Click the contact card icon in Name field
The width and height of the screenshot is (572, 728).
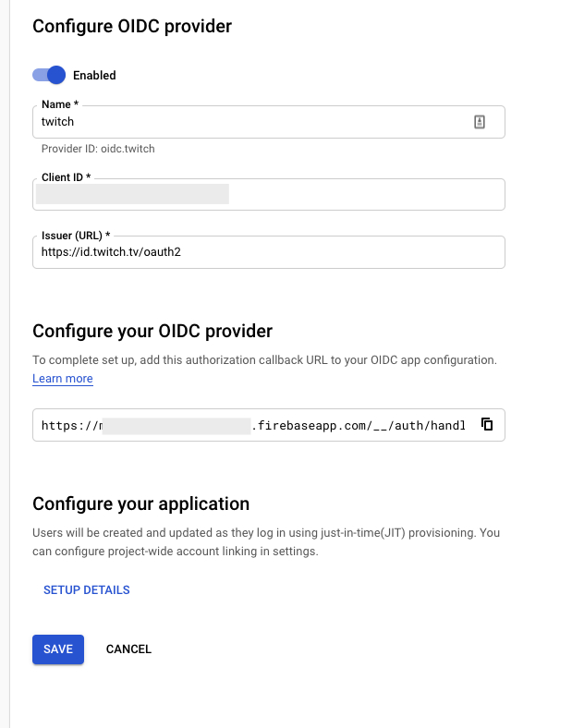480,122
